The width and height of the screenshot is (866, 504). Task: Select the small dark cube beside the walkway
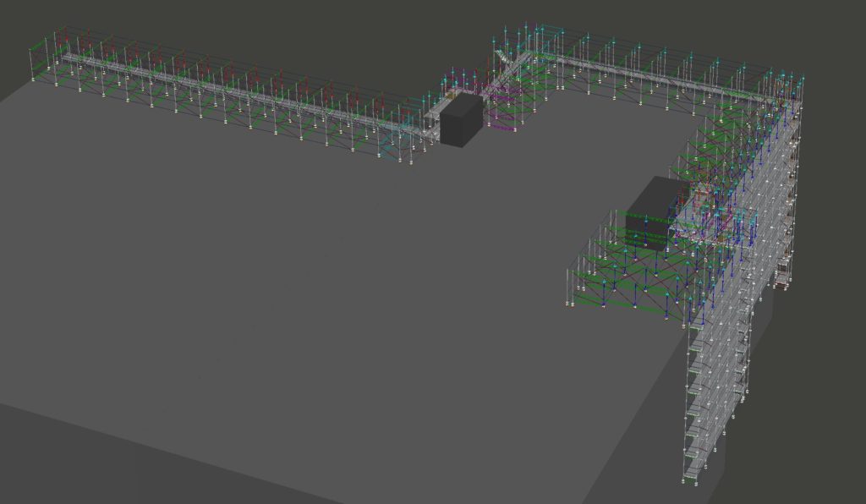[461, 120]
